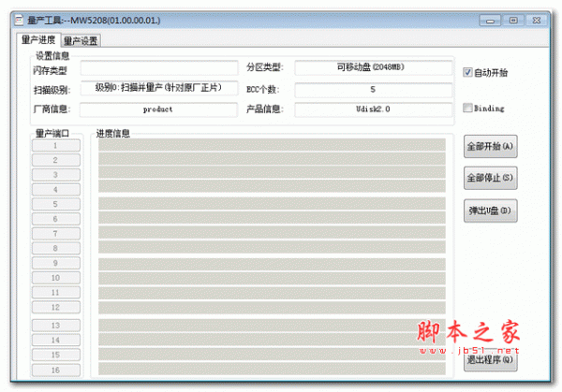The height and width of the screenshot is (392, 562).
Task: Click the 扫描级别 field showing 级别0
Action: point(159,88)
